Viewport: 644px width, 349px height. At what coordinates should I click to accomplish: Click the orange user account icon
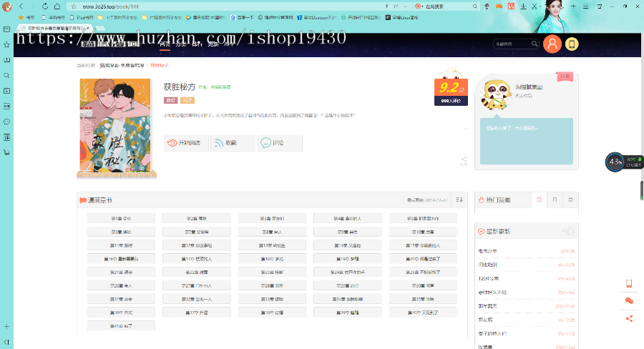coord(552,44)
